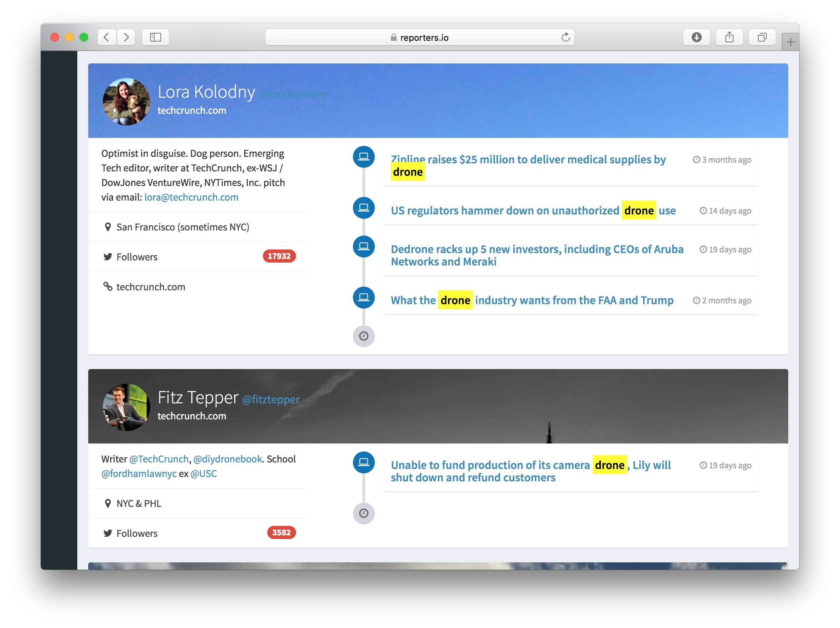Screen dimensions: 840x628
Task: Click the Twitter bird icon next to Followers
Action: (108, 257)
